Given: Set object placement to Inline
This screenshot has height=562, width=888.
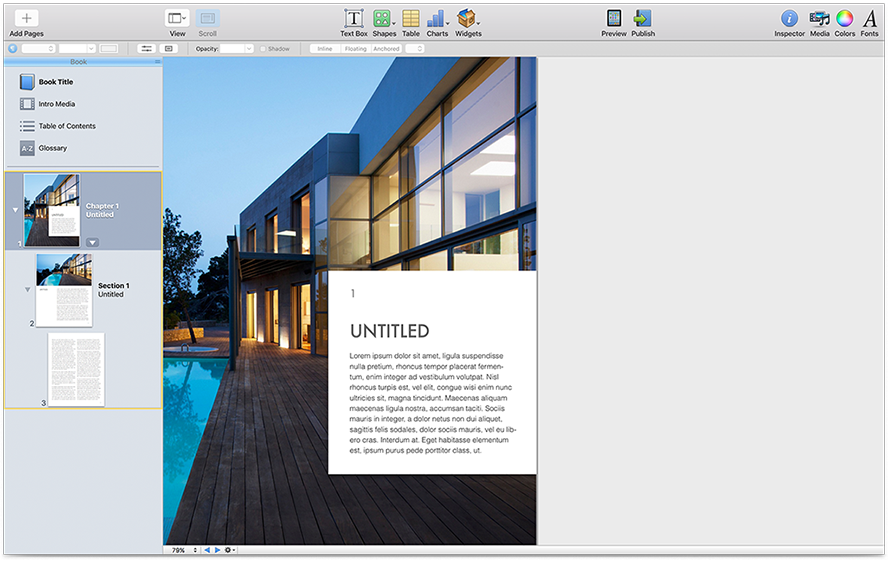Looking at the screenshot, I should coord(325,49).
